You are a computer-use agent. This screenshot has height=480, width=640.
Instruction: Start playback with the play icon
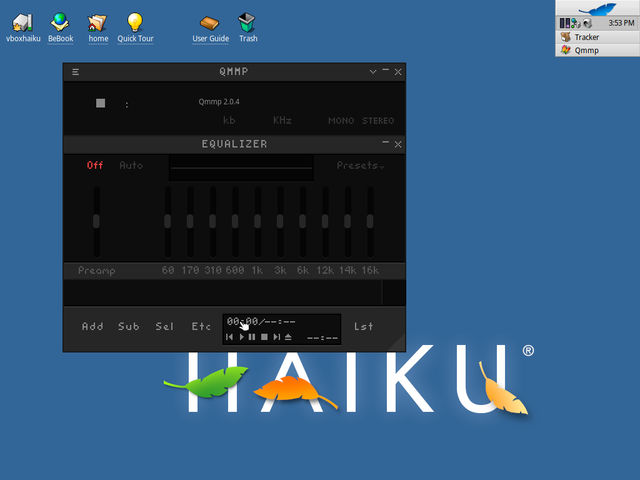[x=241, y=337]
